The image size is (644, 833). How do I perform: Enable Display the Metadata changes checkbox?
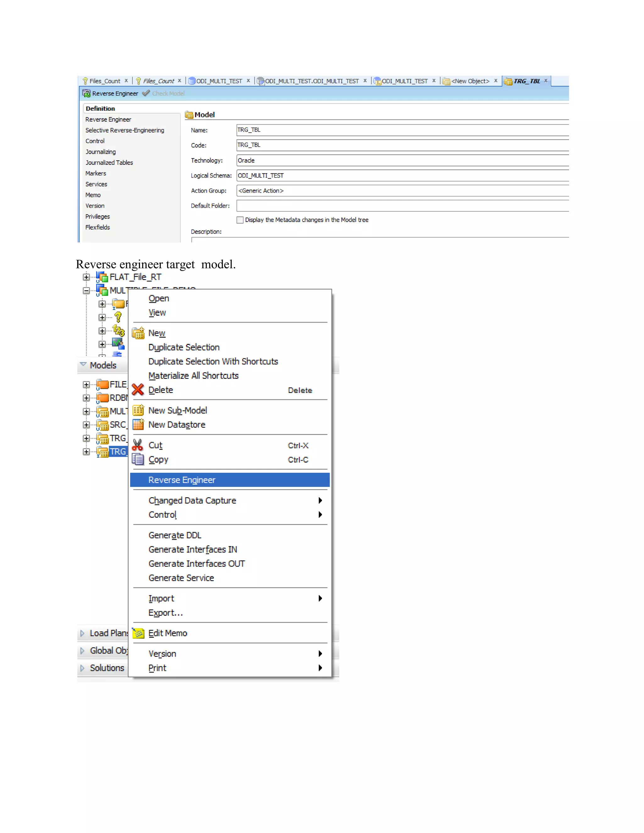(x=240, y=220)
